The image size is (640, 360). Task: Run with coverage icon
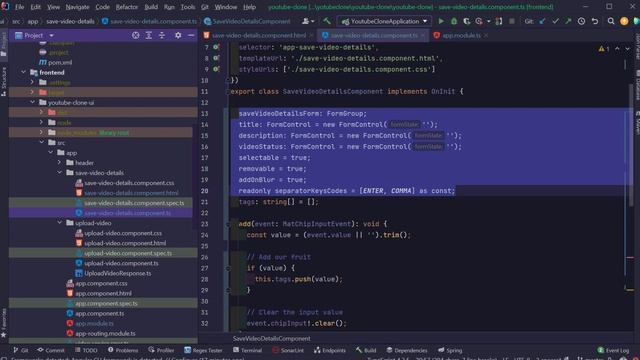coord(466,21)
